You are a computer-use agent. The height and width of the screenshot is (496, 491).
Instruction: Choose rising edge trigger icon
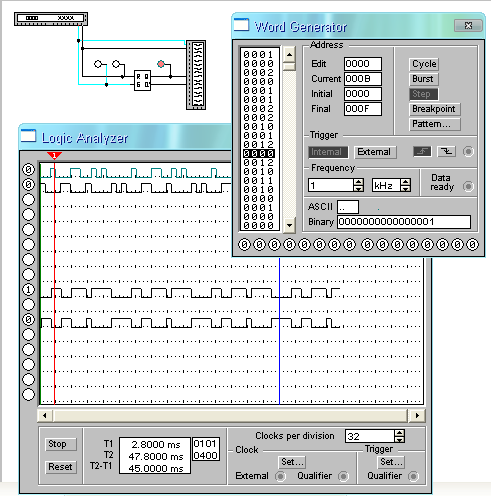tap(422, 152)
